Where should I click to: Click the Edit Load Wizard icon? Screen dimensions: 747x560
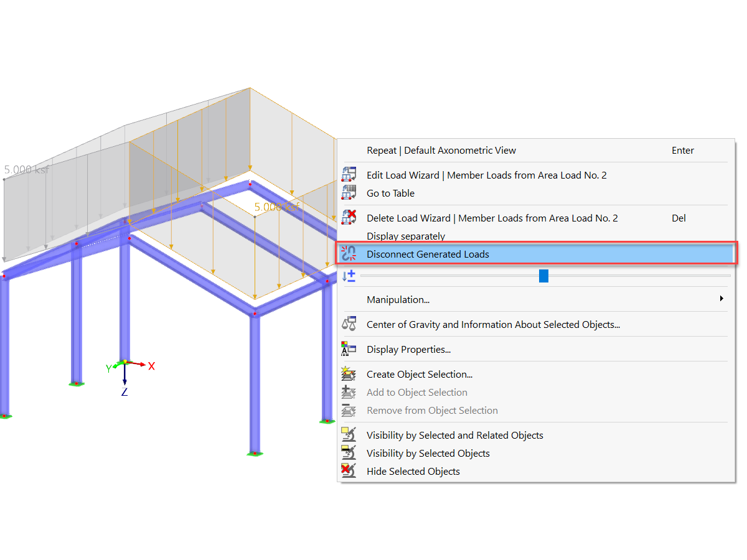[x=349, y=174]
